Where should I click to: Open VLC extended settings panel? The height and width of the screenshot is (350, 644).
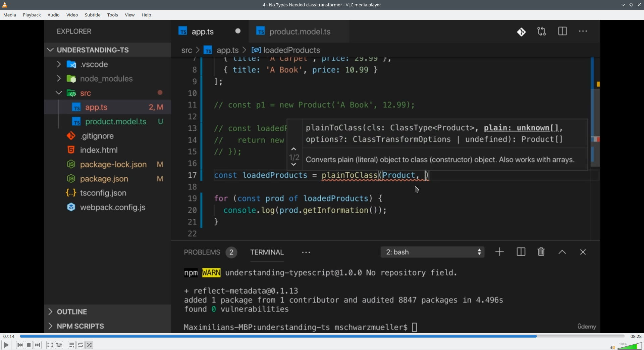pos(59,345)
